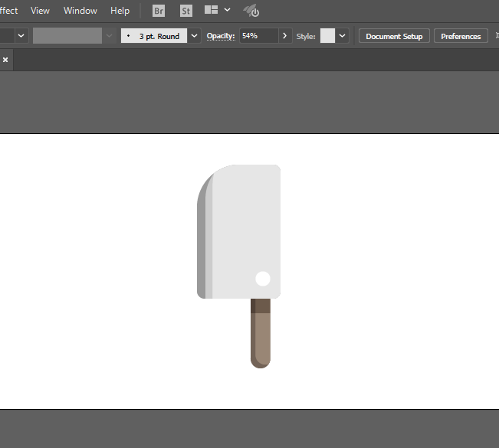
Task: Open the Window menu
Action: [80, 11]
